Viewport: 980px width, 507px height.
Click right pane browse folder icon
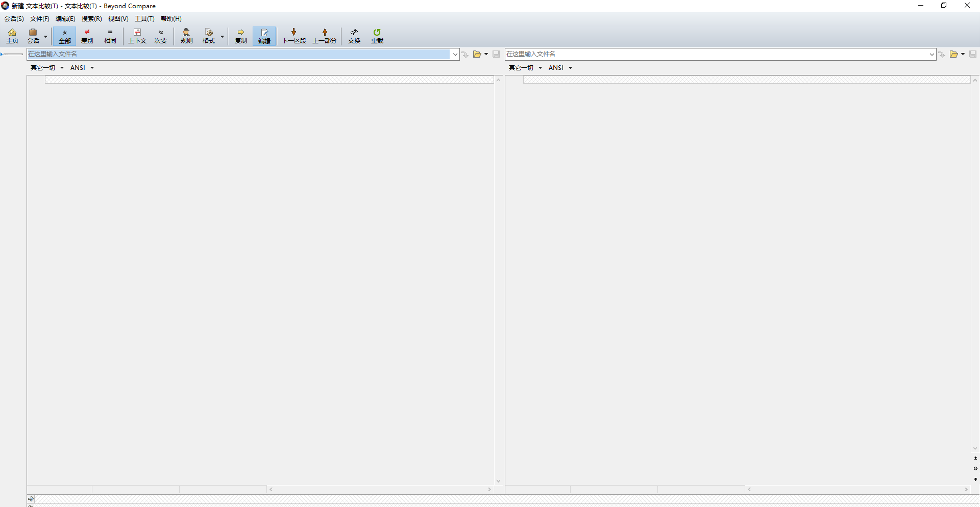click(953, 54)
